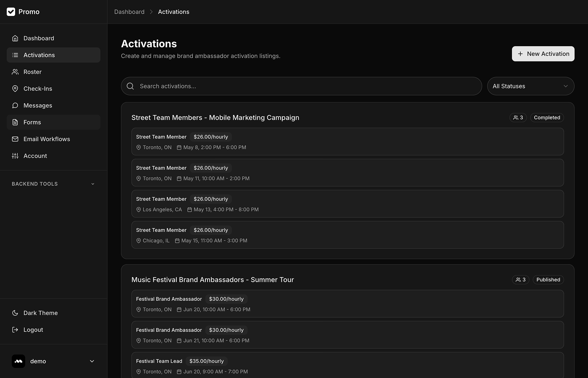Open Check-Ins via the location pin icon
Viewport: 588px width, 378px height.
(15, 89)
